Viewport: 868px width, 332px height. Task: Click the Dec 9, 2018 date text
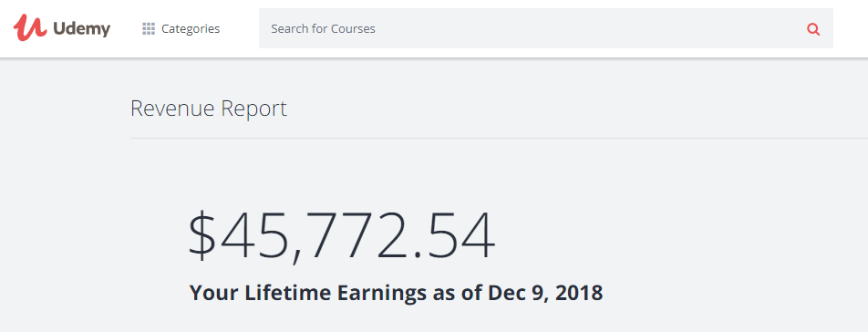tap(545, 292)
